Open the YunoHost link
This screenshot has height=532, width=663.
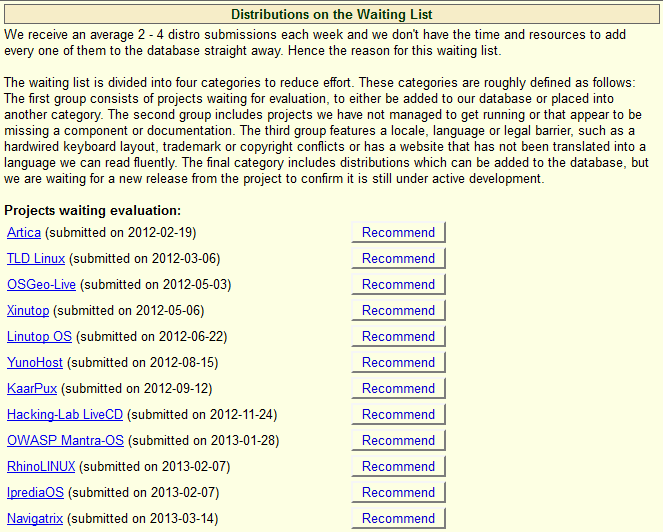(x=35, y=362)
